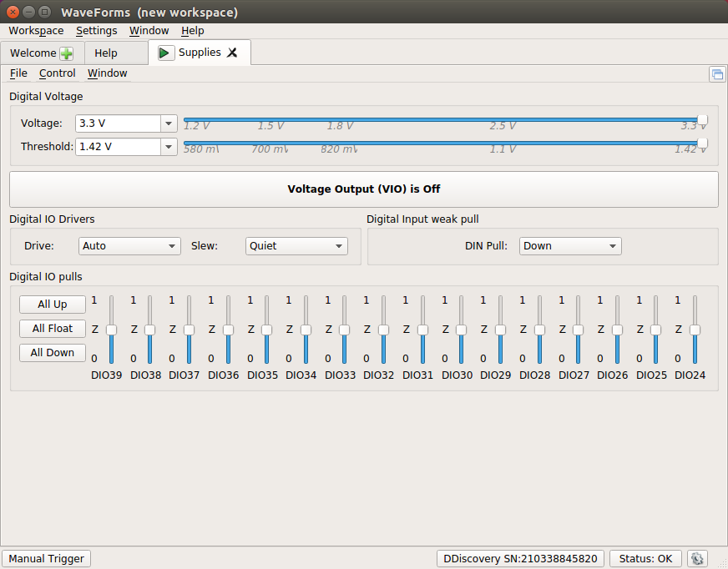
Task: Open device settings gear in status bar
Action: 697,558
